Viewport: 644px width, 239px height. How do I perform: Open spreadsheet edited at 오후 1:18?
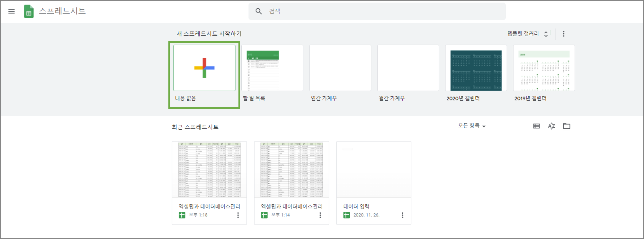tap(209, 183)
